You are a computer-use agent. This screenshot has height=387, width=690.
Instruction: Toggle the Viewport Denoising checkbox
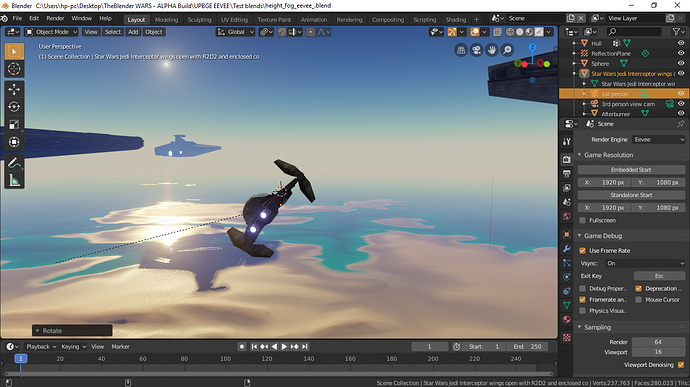click(x=681, y=365)
